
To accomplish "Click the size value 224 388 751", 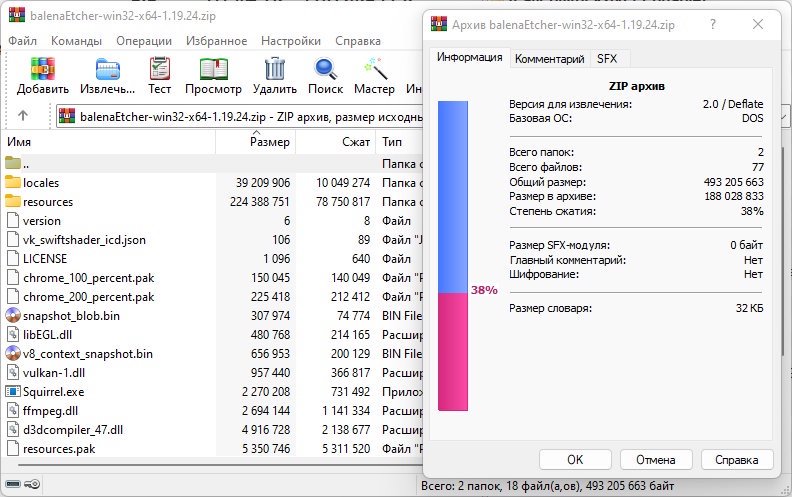I will [x=260, y=202].
